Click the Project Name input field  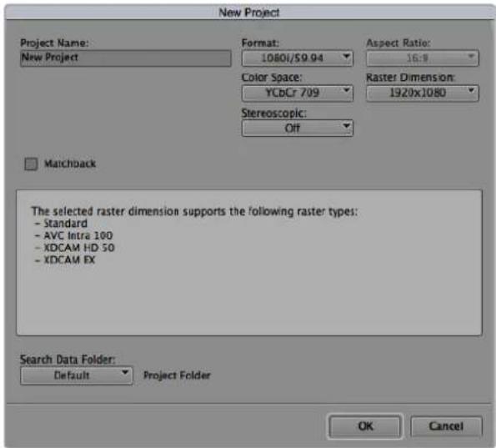[126, 58]
